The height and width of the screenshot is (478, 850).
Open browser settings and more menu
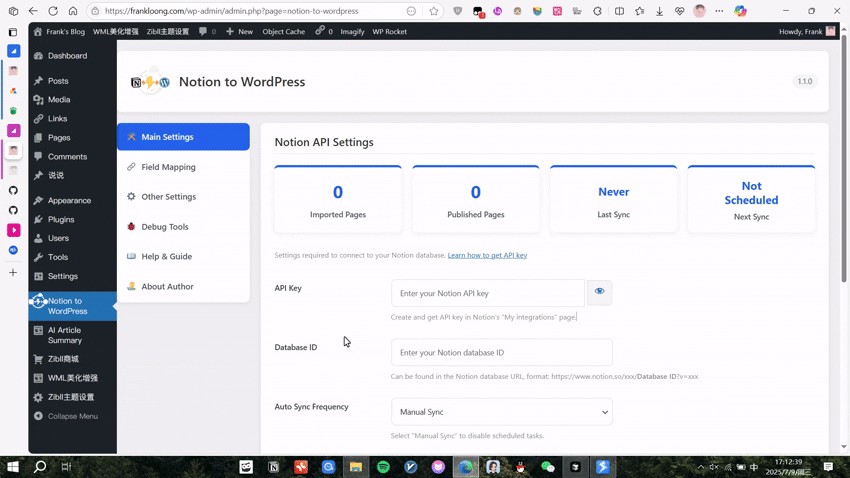point(719,11)
